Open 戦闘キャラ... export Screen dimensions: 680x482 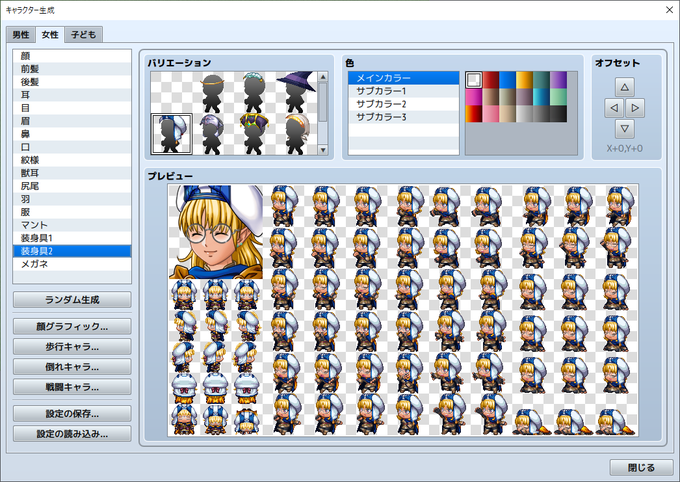(x=72, y=387)
